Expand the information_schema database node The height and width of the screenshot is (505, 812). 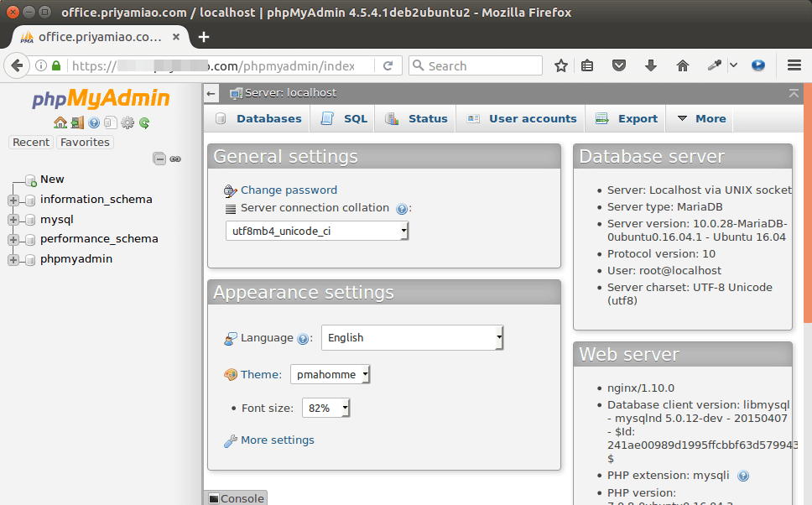(x=13, y=200)
